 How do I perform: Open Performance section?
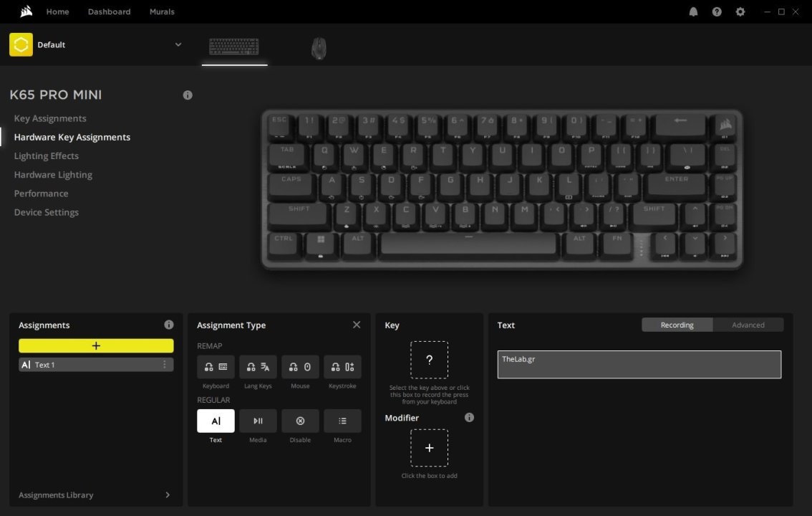pos(41,193)
